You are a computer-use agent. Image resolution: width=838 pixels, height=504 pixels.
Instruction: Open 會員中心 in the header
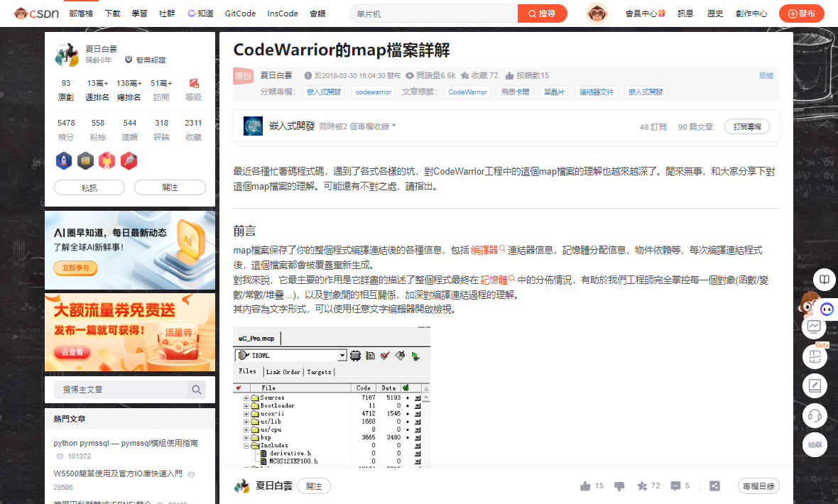[x=645, y=13]
